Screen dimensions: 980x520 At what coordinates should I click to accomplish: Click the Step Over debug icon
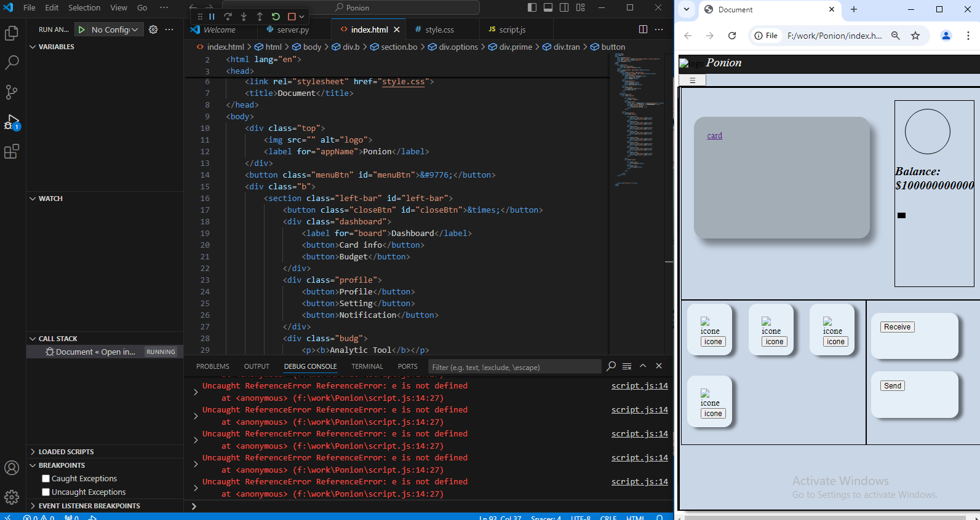pos(228,17)
